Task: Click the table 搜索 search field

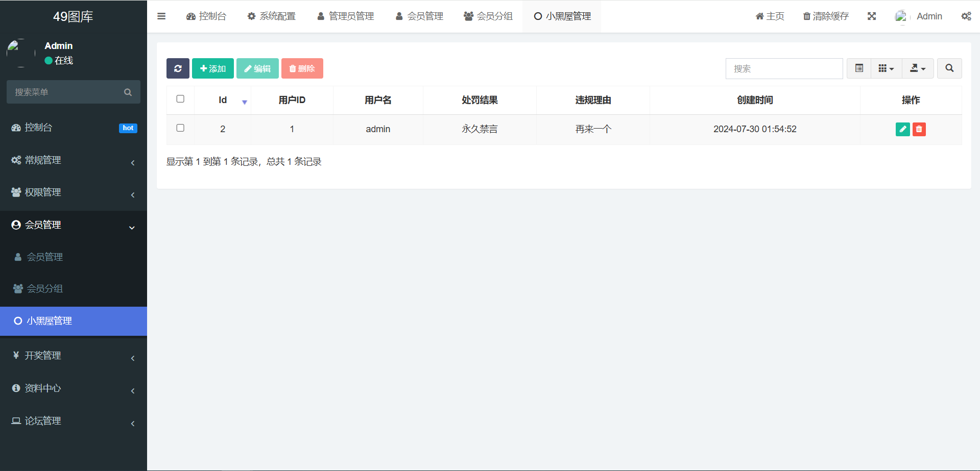Action: coord(784,68)
